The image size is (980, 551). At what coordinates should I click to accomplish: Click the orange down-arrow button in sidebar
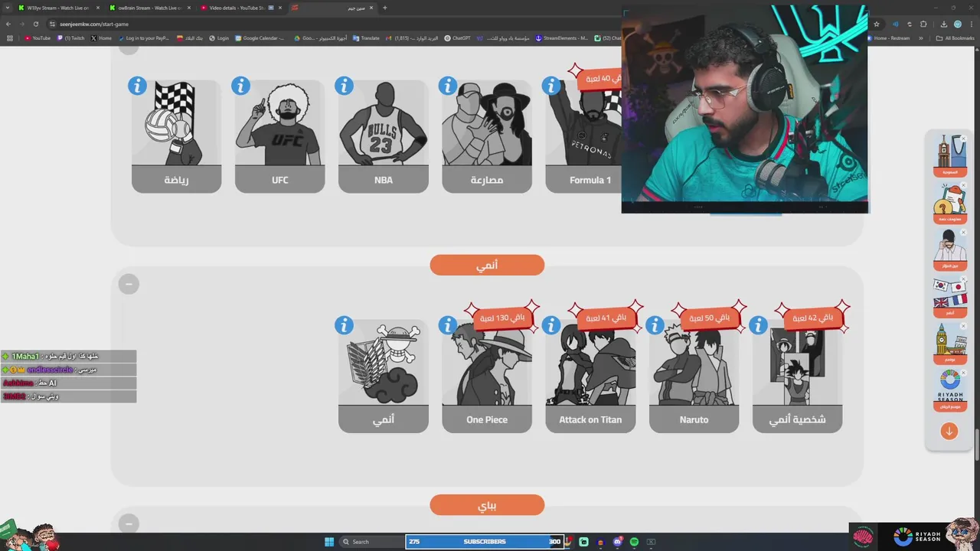click(949, 431)
